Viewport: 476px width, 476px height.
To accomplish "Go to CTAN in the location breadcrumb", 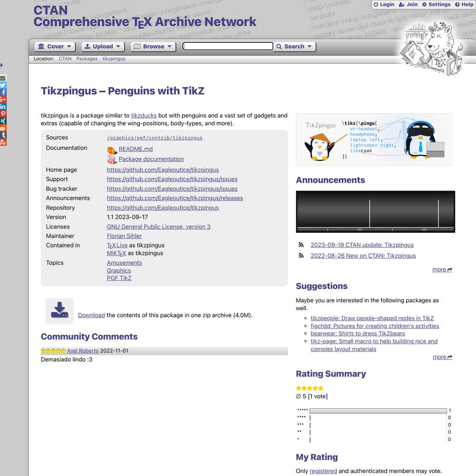I will 65,59.
